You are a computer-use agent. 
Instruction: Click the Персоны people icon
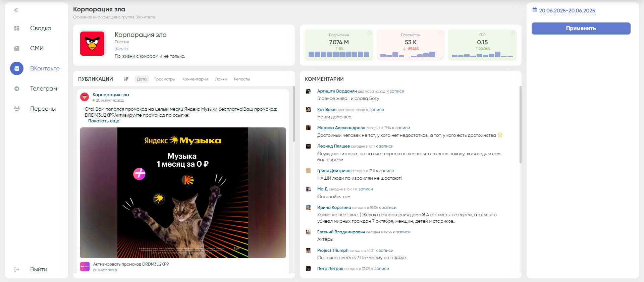pos(17,109)
